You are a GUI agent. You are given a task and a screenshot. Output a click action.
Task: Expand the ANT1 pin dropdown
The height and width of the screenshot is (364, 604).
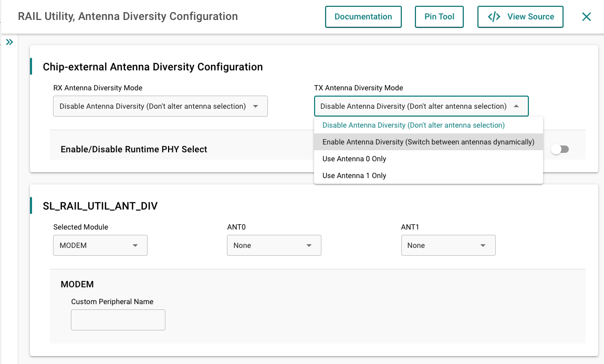448,245
